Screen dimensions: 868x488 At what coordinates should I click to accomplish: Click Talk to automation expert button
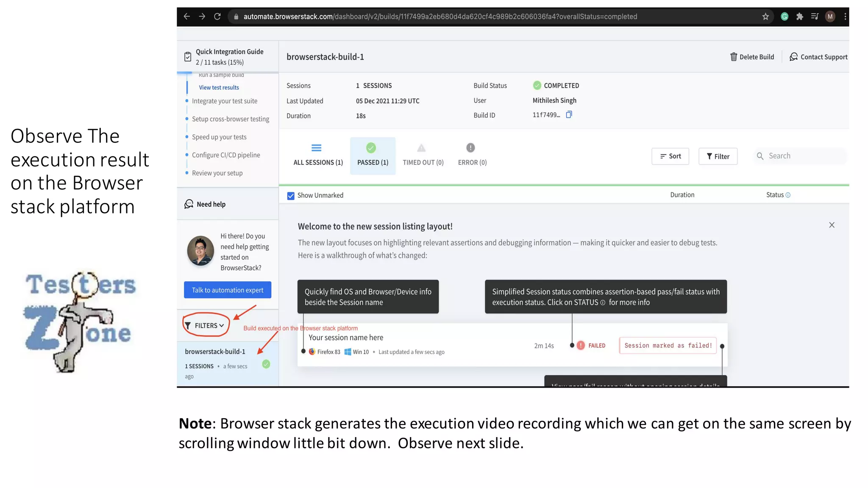(228, 290)
